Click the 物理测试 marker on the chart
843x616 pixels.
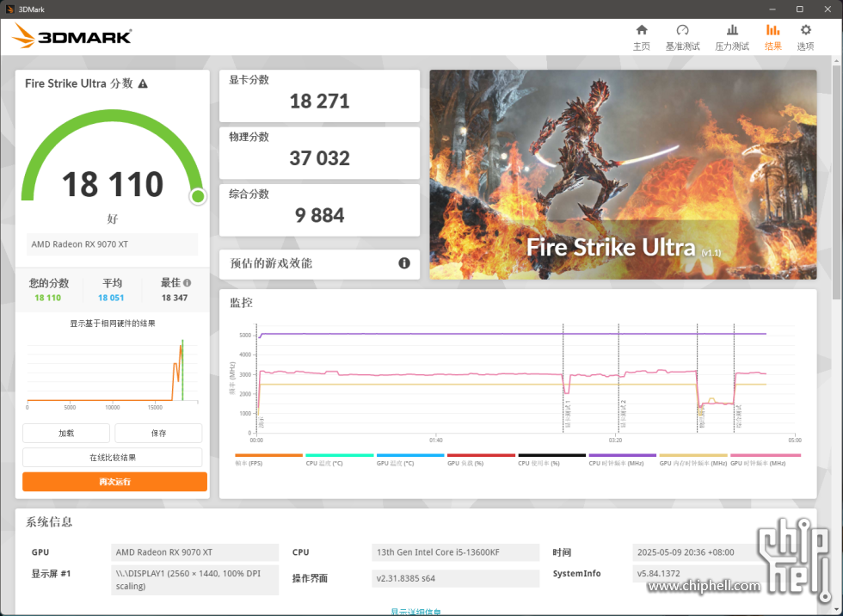[702, 417]
